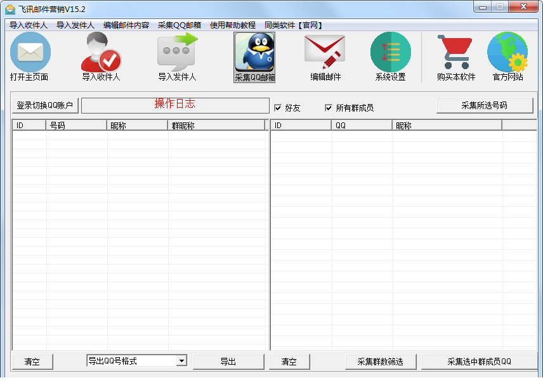Open the 编辑邮件内容 menu

pyautogui.click(x=126, y=25)
